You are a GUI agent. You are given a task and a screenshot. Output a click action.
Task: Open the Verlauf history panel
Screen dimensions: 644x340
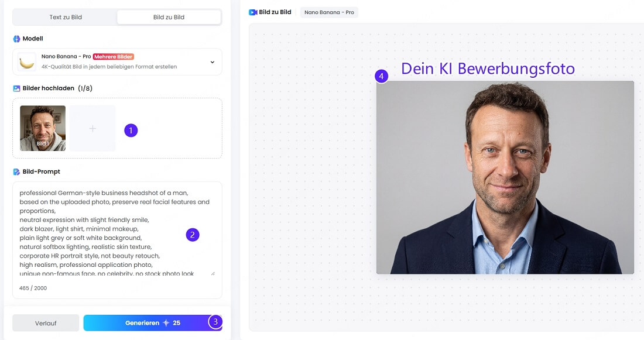click(46, 322)
